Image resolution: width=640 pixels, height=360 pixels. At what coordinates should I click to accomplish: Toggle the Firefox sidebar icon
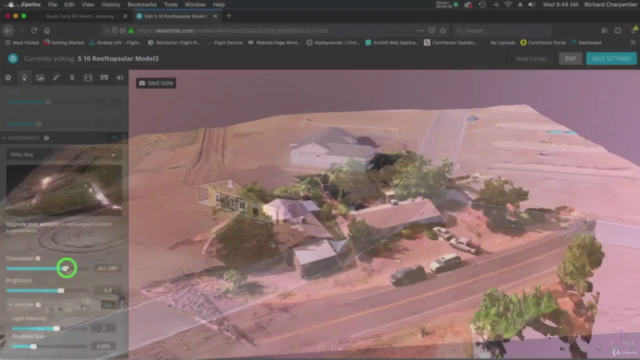pos(618,31)
